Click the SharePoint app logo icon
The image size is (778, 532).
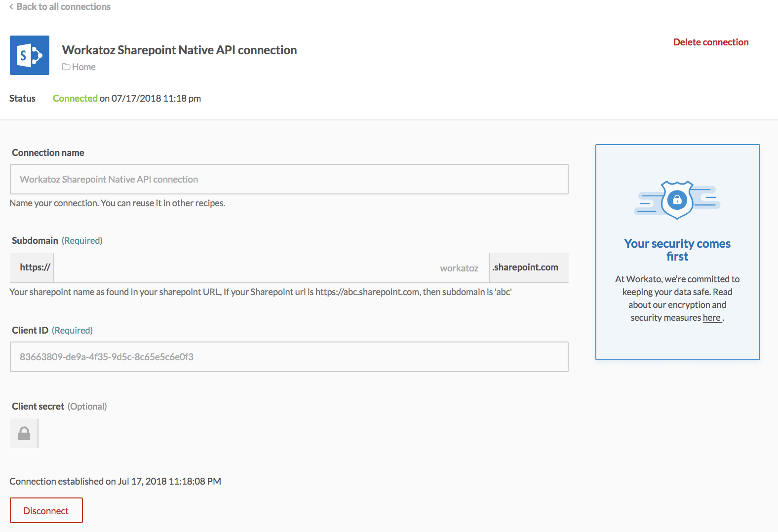click(x=30, y=55)
